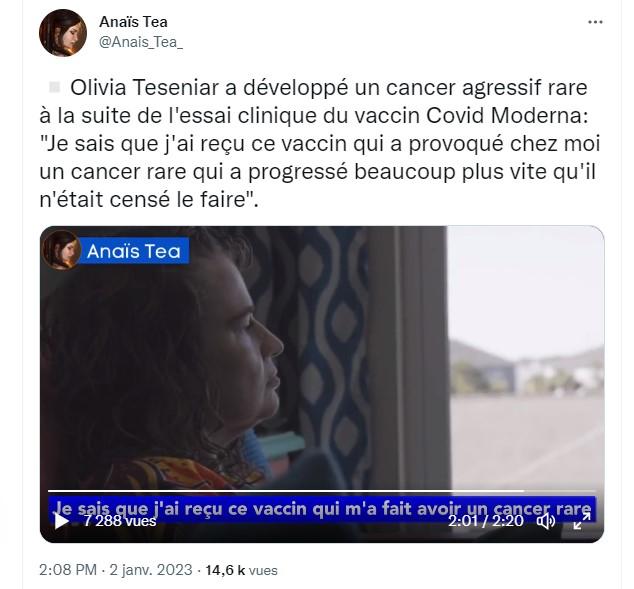634x589 pixels.
Task: Click the blue subtitle caption bar
Action: pyautogui.click(x=322, y=509)
